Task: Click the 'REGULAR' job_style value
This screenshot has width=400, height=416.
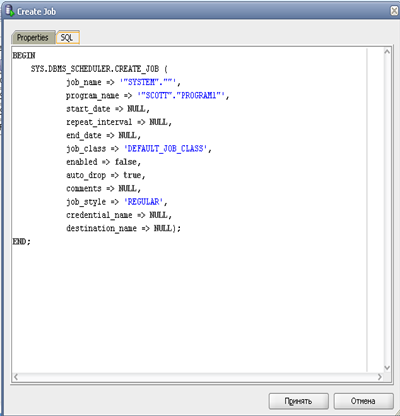Action: [x=143, y=202]
